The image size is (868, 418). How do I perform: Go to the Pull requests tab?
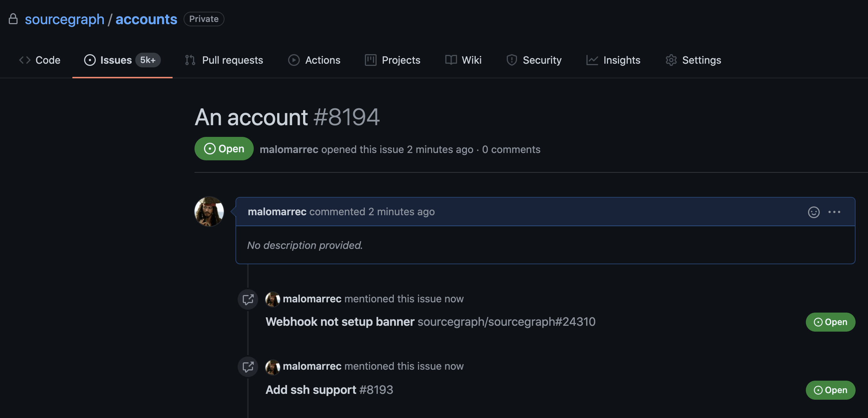[224, 60]
